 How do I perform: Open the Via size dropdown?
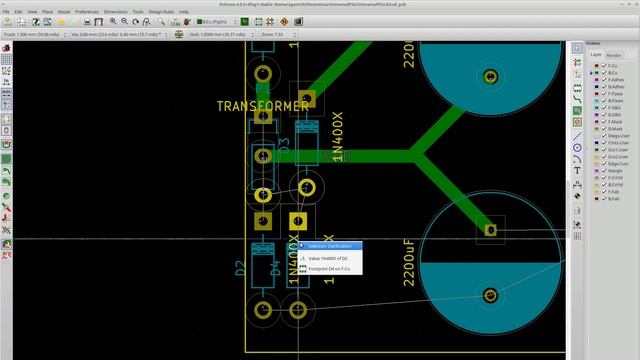click(119, 35)
